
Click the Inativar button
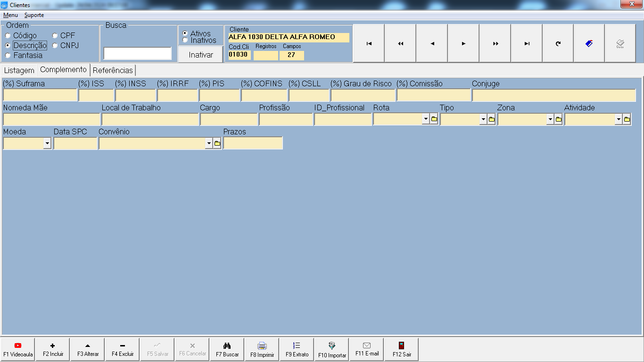tap(201, 55)
